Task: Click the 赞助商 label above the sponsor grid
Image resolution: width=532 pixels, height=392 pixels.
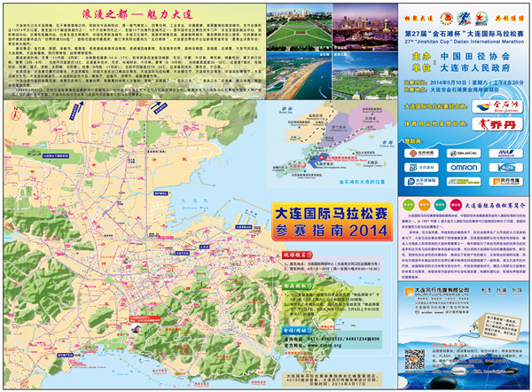Action: coord(411,141)
